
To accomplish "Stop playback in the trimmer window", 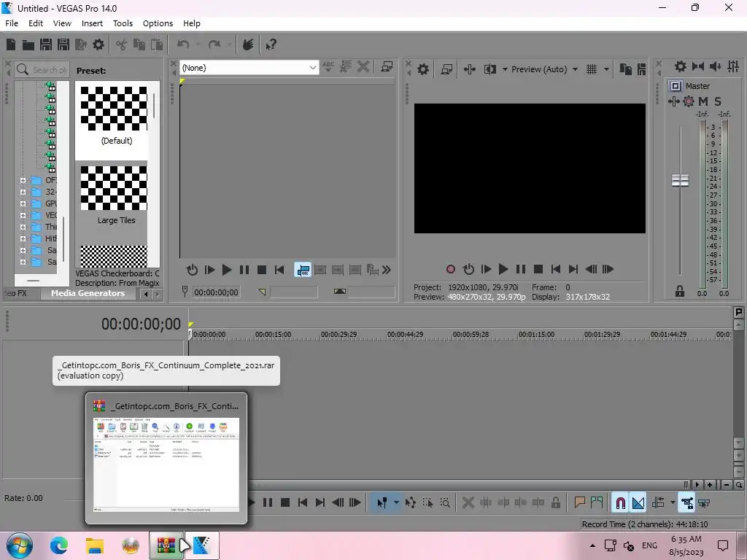I will point(262,270).
